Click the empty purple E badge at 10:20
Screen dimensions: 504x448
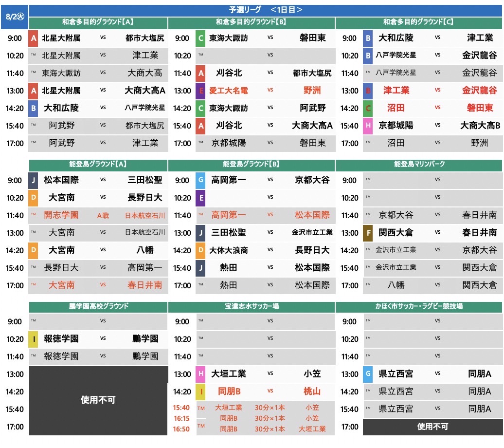click(200, 198)
